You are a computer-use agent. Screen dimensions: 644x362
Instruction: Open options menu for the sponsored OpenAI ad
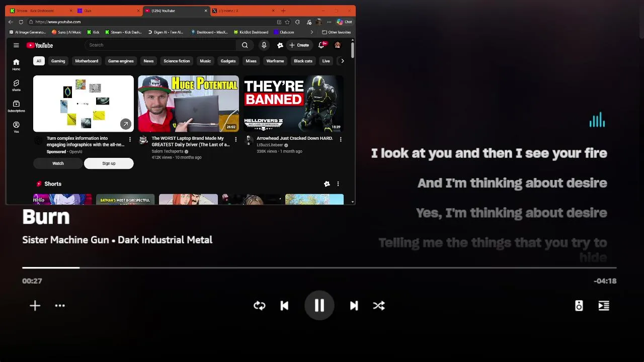point(130,139)
